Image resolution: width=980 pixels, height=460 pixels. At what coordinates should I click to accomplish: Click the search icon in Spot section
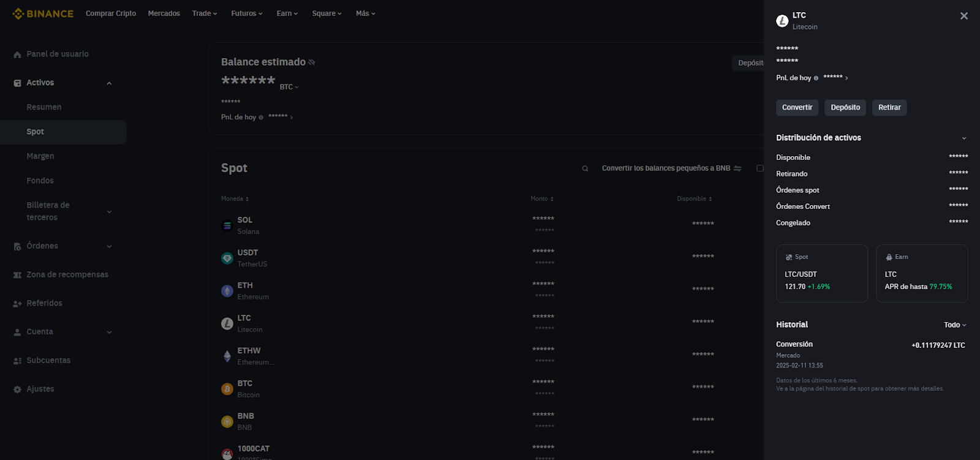coord(585,168)
